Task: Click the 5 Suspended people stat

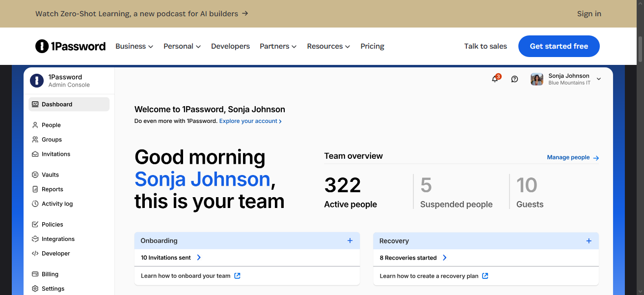Action: 456,192
